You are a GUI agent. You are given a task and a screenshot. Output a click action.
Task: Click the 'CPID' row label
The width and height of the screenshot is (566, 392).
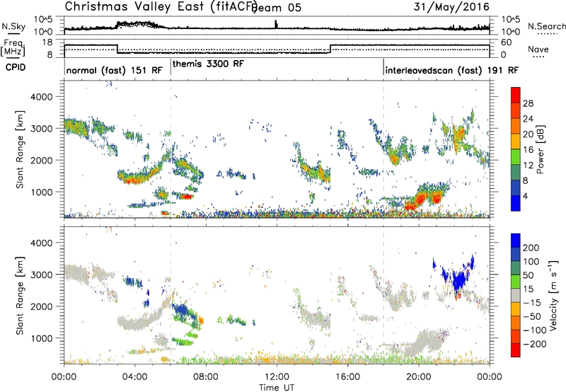pyautogui.click(x=16, y=67)
